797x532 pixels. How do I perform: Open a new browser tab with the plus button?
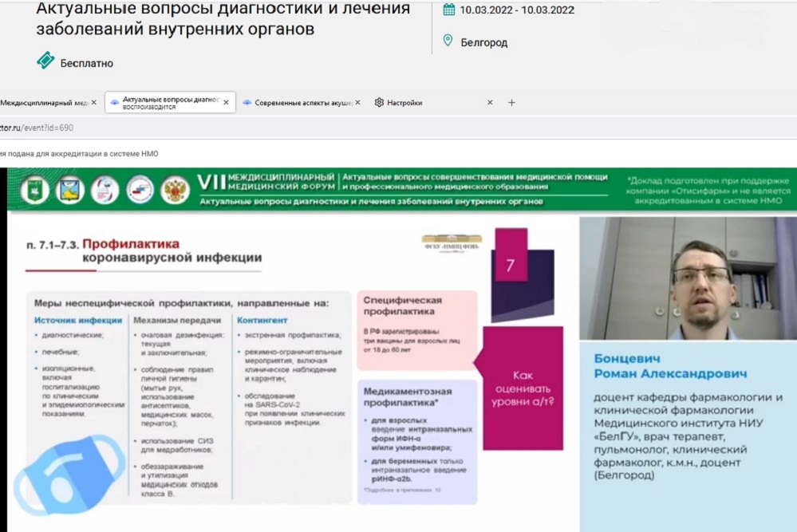pyautogui.click(x=512, y=103)
